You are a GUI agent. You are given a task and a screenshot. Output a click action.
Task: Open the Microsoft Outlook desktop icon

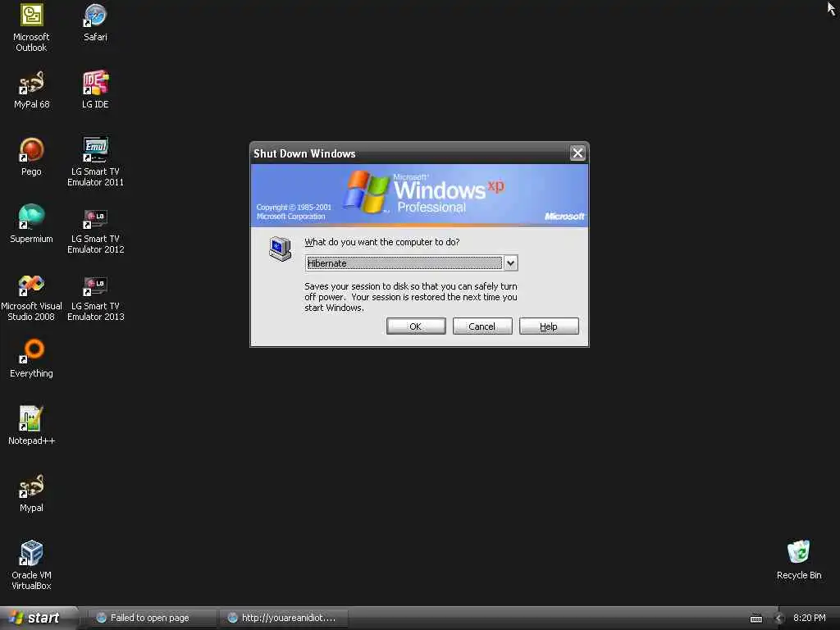click(x=31, y=28)
